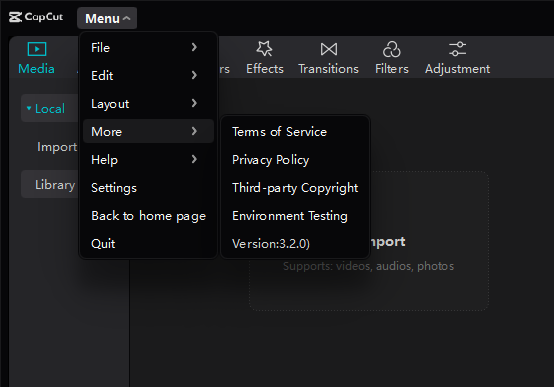554x387 pixels.
Task: Open Library in the sidebar
Action: point(55,184)
